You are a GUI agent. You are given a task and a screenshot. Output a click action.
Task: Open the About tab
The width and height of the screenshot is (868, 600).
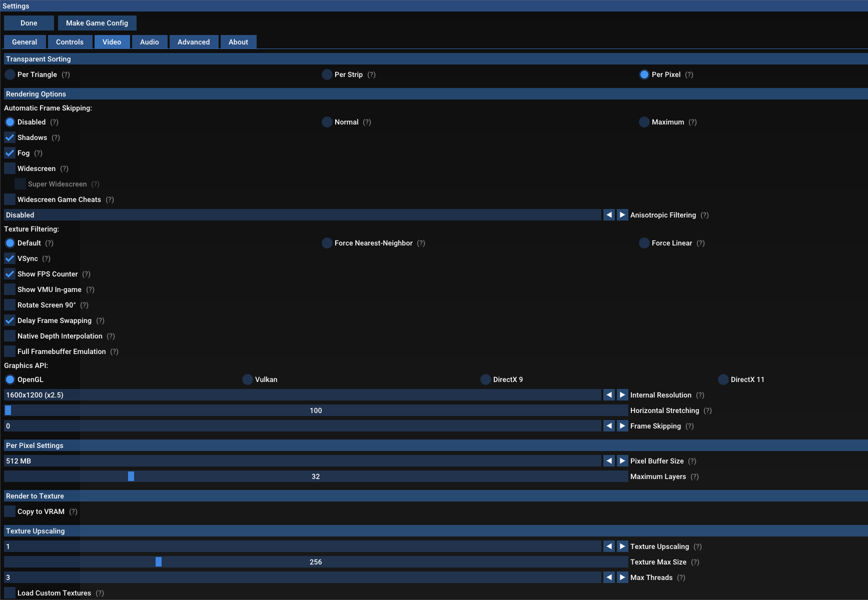click(238, 42)
